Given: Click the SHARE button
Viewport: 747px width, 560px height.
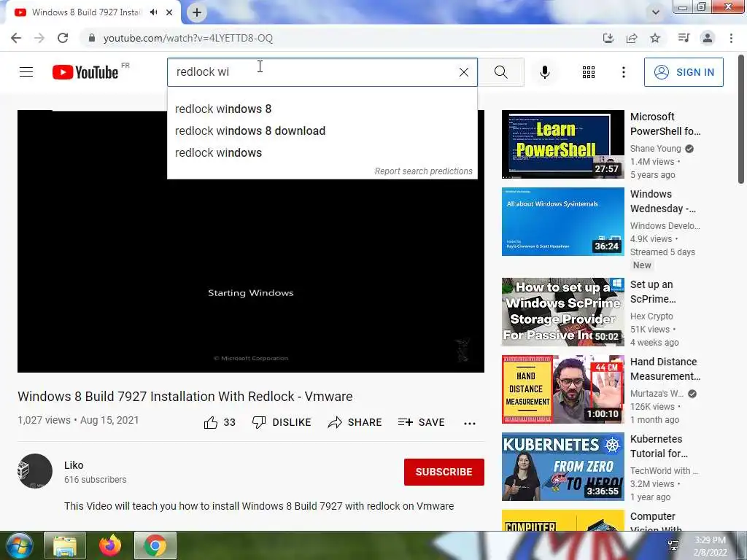Looking at the screenshot, I should [355, 422].
